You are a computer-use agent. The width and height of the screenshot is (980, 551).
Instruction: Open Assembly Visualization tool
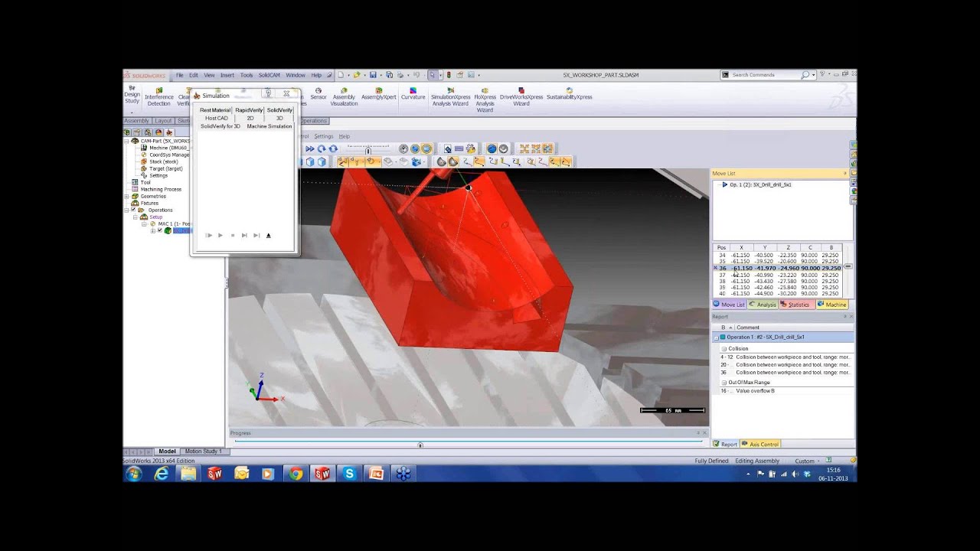coord(344,96)
